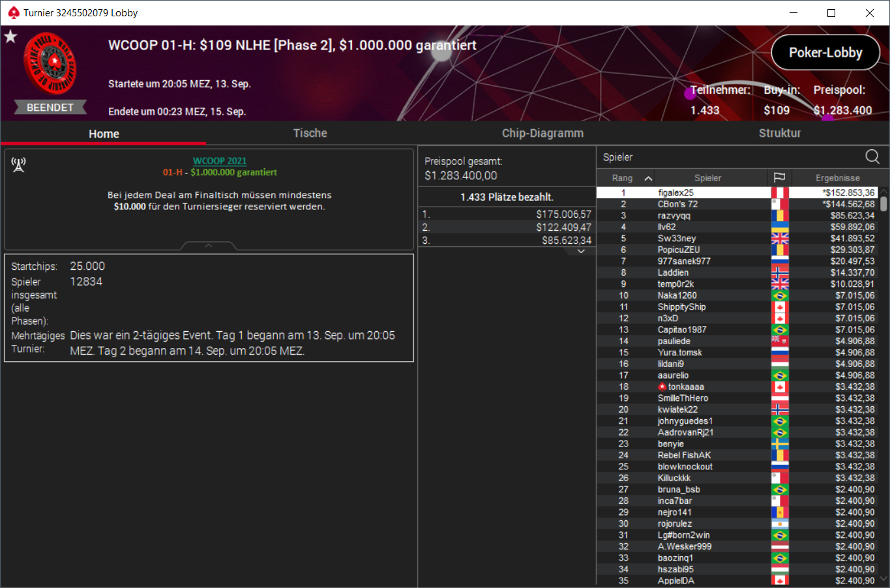Open the Chip-Diagramm tab
Image resolution: width=890 pixels, height=588 pixels.
542,133
